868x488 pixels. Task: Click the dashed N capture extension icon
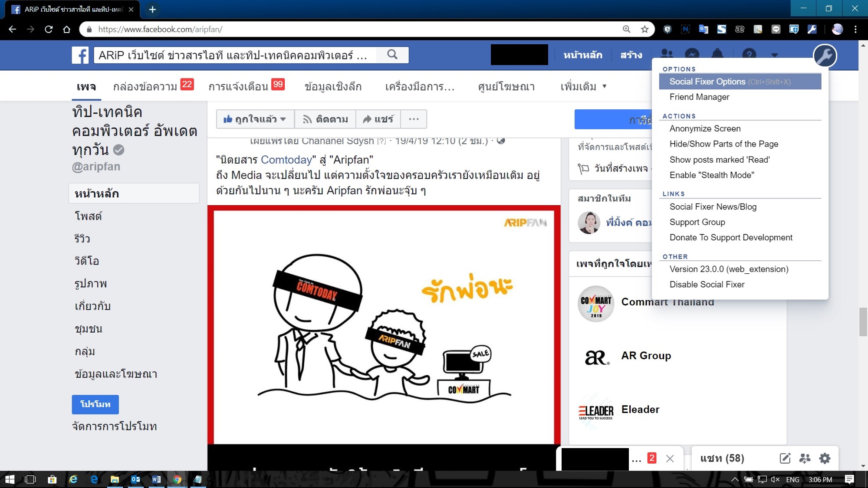click(x=686, y=29)
